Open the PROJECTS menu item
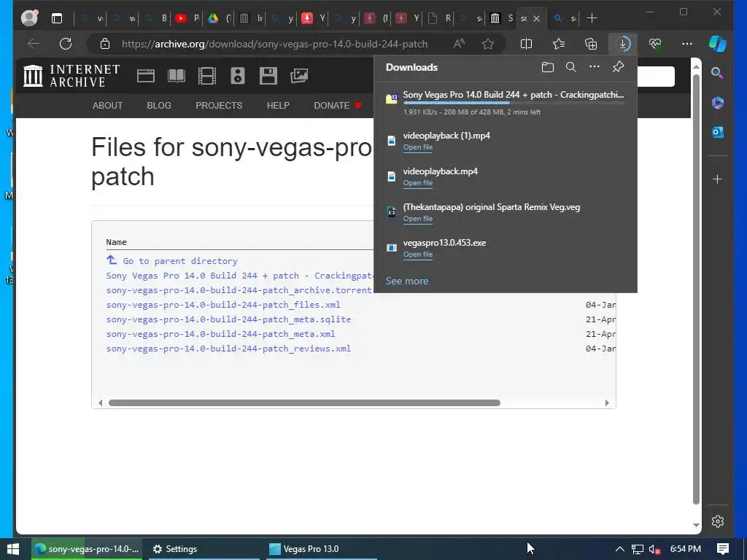747x560 pixels. point(219,106)
